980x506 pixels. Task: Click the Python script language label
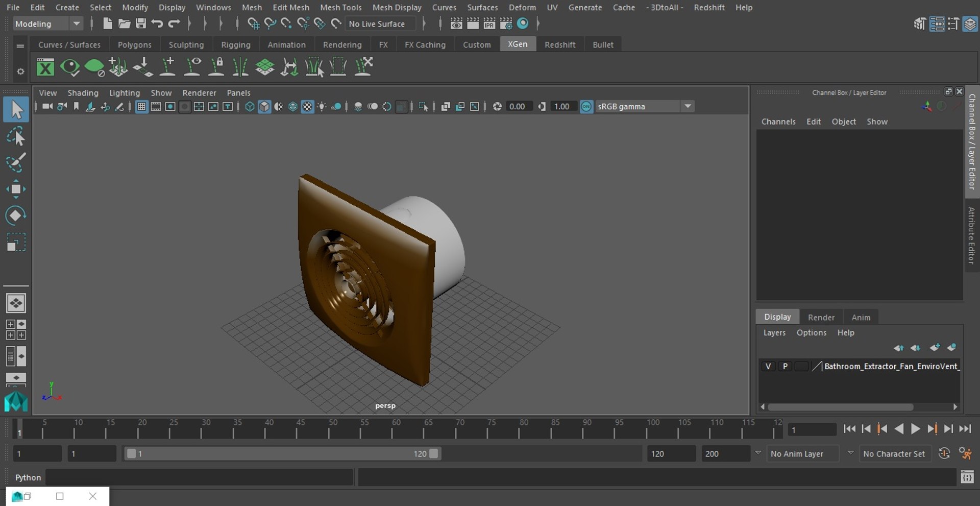[x=28, y=477]
